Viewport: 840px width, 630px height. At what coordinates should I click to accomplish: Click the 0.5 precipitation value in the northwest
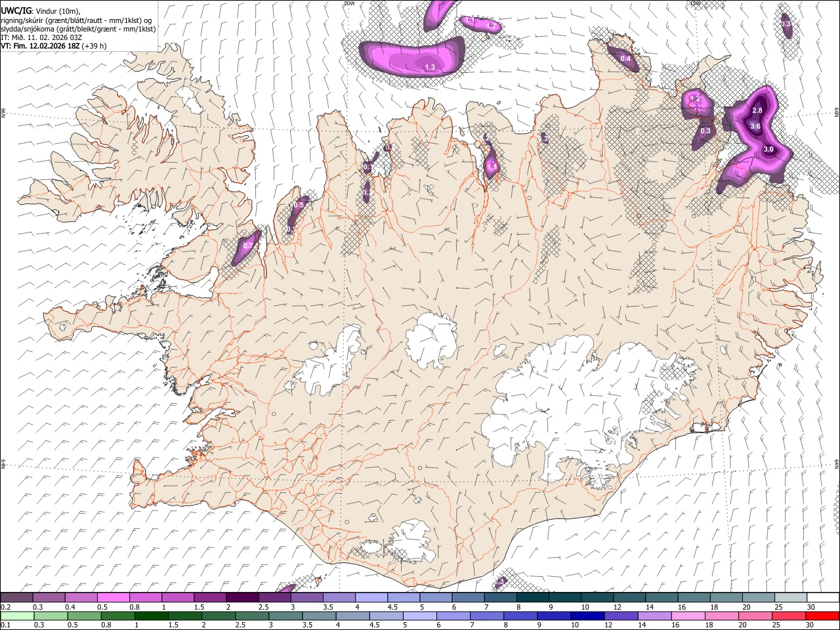point(299,205)
